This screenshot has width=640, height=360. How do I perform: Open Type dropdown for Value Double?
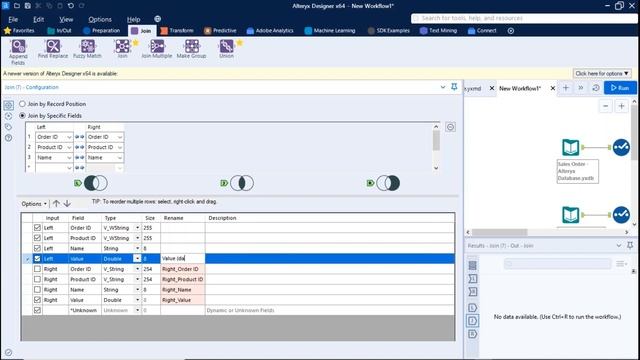137,258
